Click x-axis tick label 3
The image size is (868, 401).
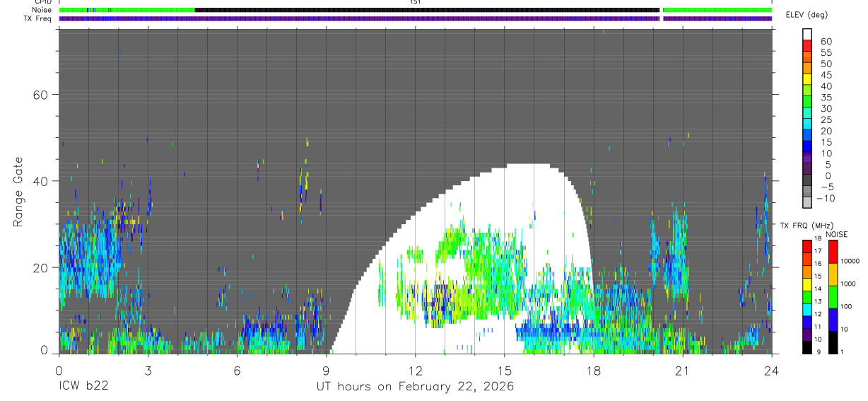148,371
